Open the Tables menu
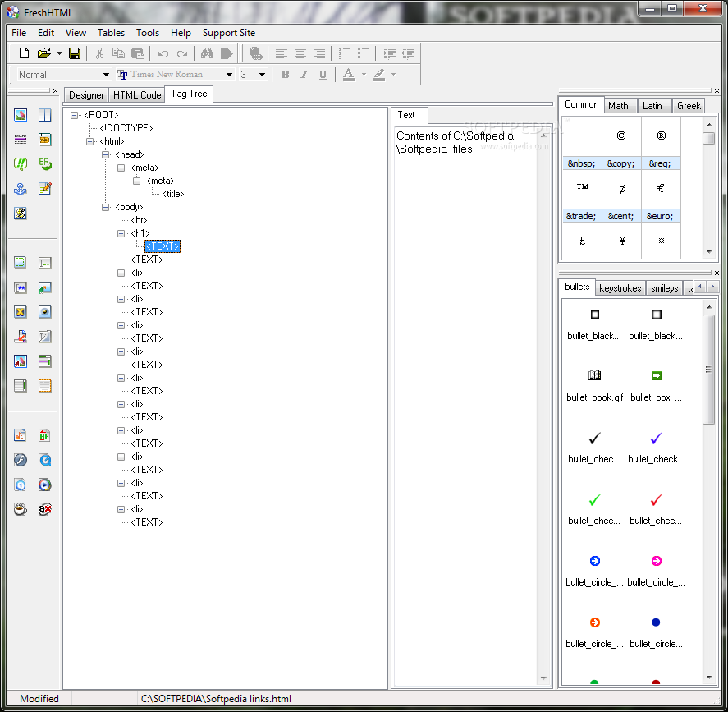Image resolution: width=728 pixels, height=712 pixels. [111, 33]
